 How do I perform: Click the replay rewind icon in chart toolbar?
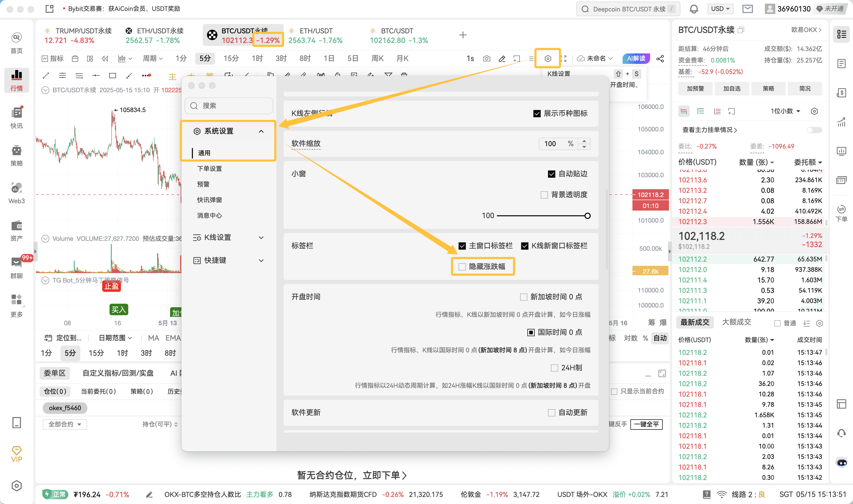(x=105, y=58)
